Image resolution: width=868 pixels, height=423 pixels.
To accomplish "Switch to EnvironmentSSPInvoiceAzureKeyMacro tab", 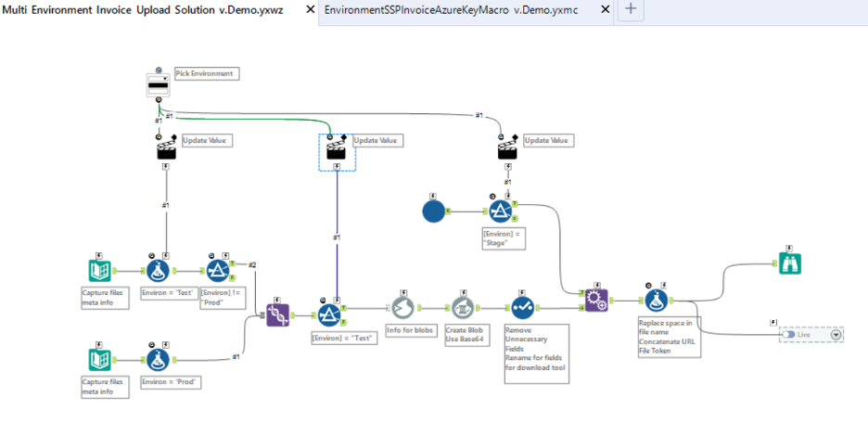I will pyautogui.click(x=452, y=10).
